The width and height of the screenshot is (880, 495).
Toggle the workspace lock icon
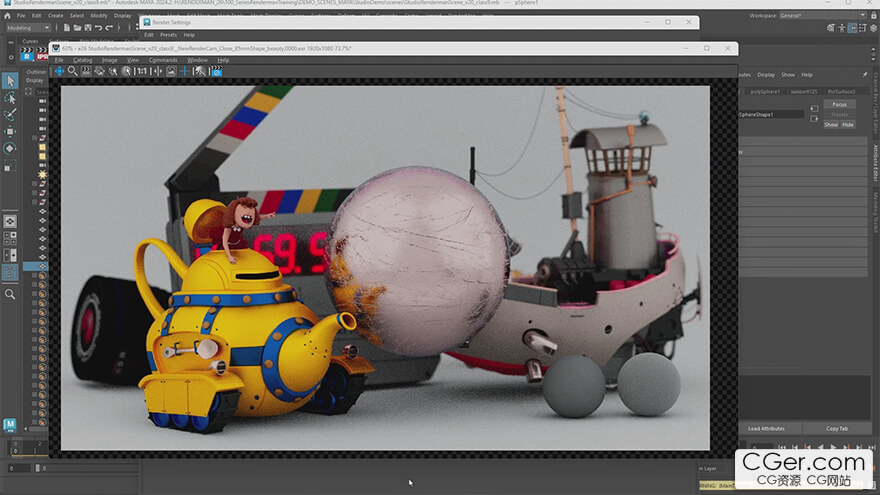pos(873,16)
